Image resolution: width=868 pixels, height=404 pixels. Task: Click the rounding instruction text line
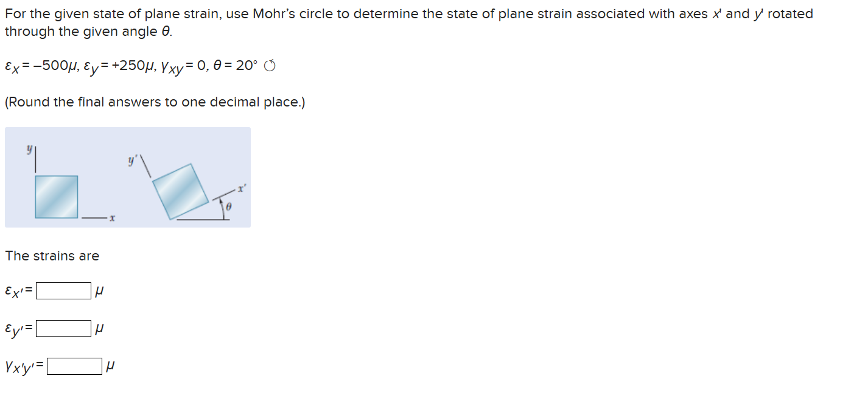click(x=155, y=102)
